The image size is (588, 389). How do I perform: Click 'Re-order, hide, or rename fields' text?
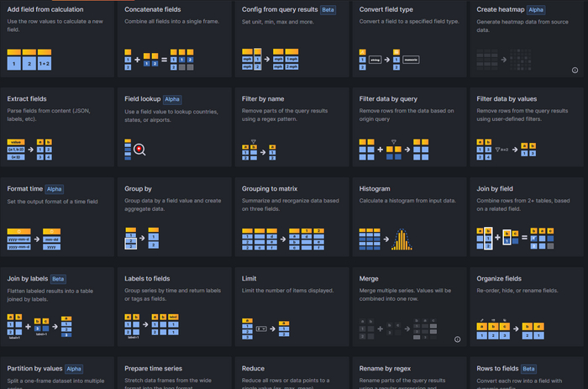tap(517, 291)
